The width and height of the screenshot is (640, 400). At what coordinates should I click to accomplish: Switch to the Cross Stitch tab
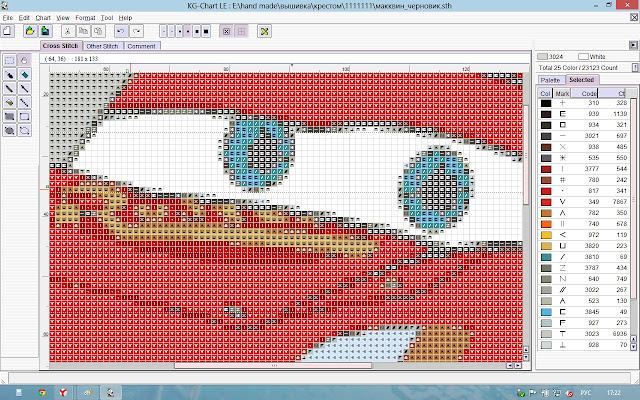[60, 46]
